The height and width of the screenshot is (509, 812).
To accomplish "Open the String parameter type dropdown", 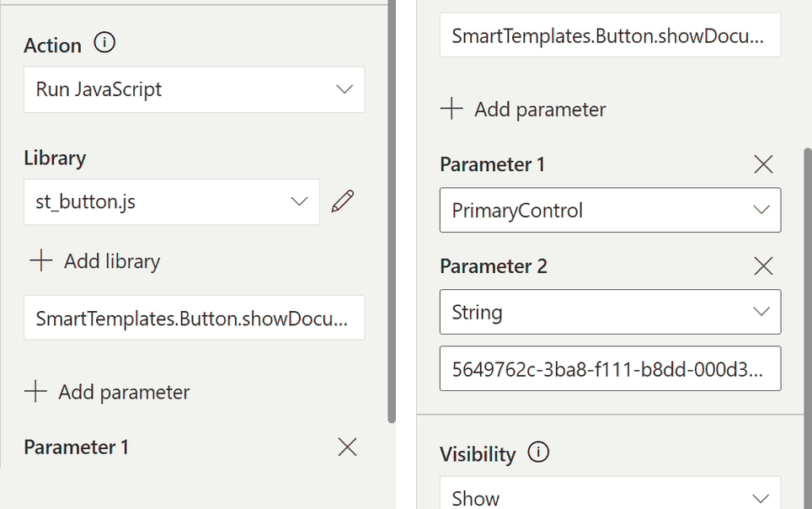I will click(610, 312).
